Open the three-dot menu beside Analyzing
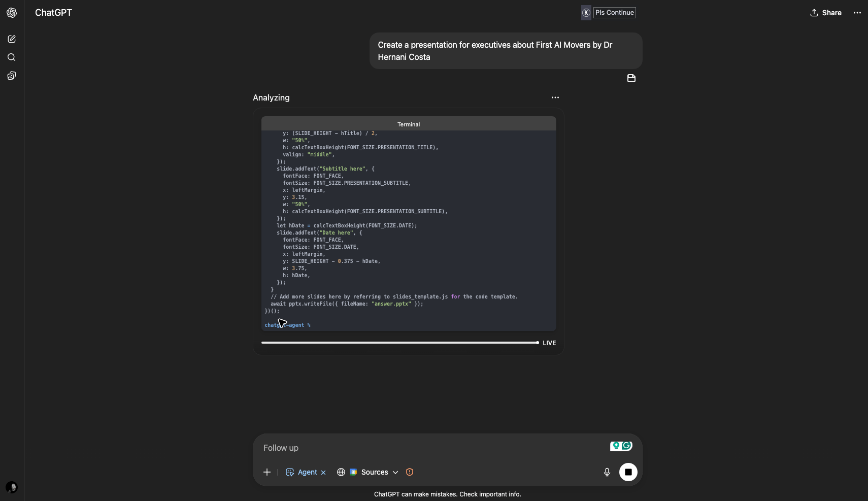Screen dimensions: 868x501 [x=555, y=97]
